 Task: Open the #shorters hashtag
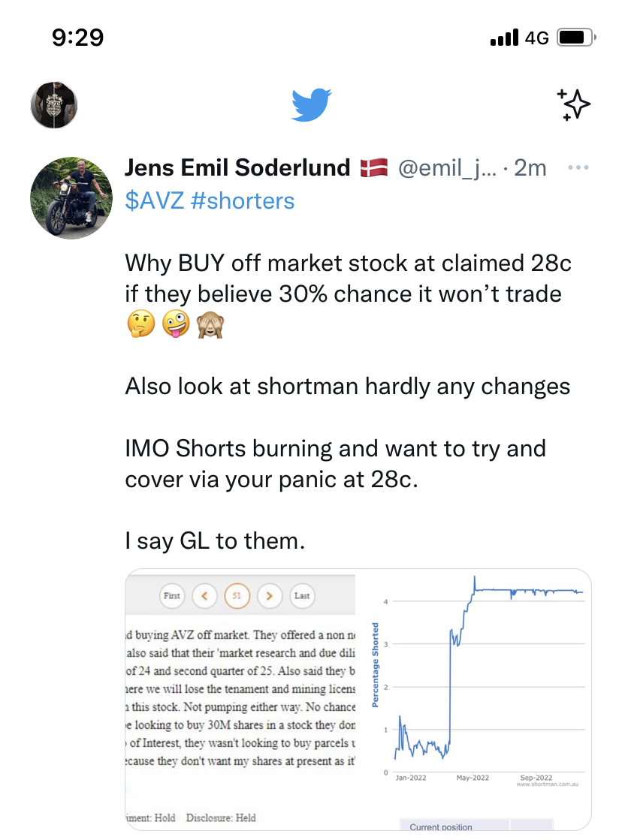(x=243, y=201)
